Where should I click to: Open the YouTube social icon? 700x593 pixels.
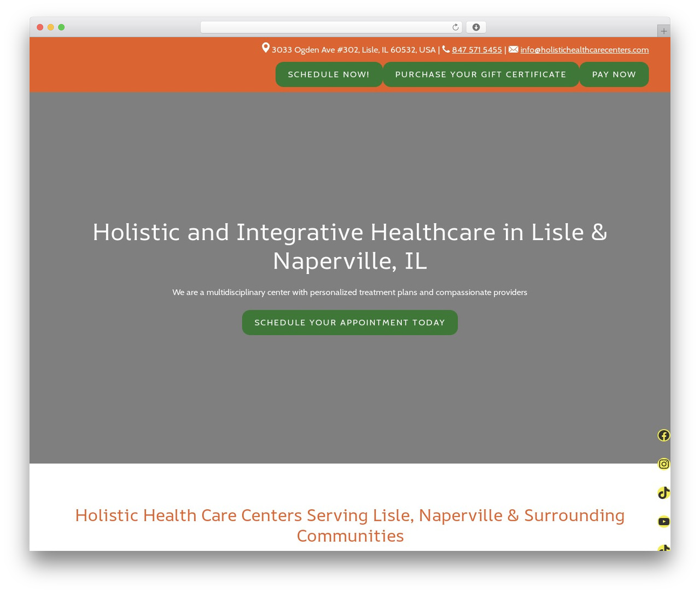[663, 521]
